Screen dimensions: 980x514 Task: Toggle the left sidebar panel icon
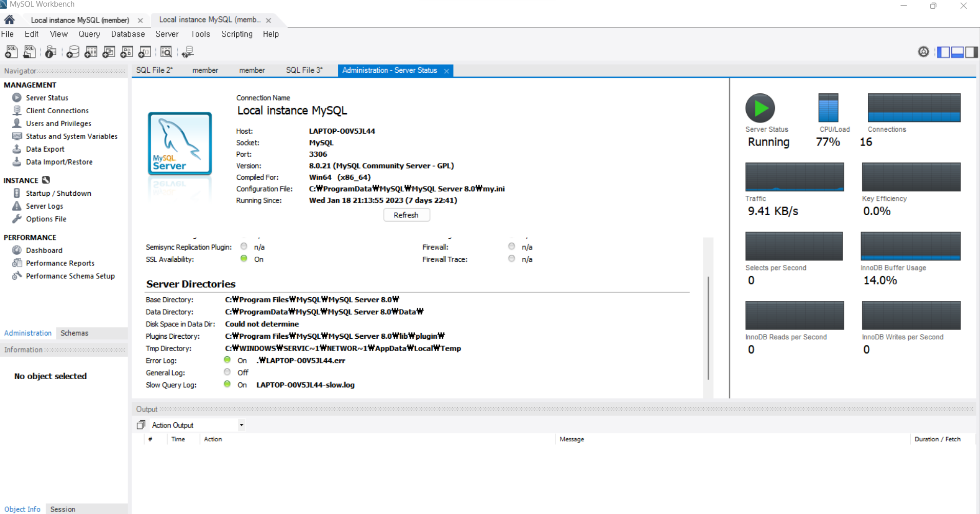[x=943, y=52]
